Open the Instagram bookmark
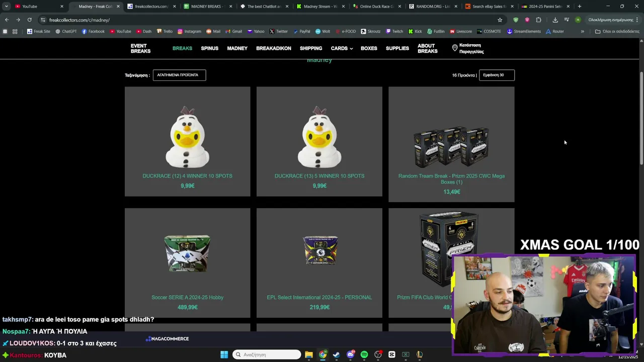The width and height of the screenshot is (644, 362). pos(189,31)
